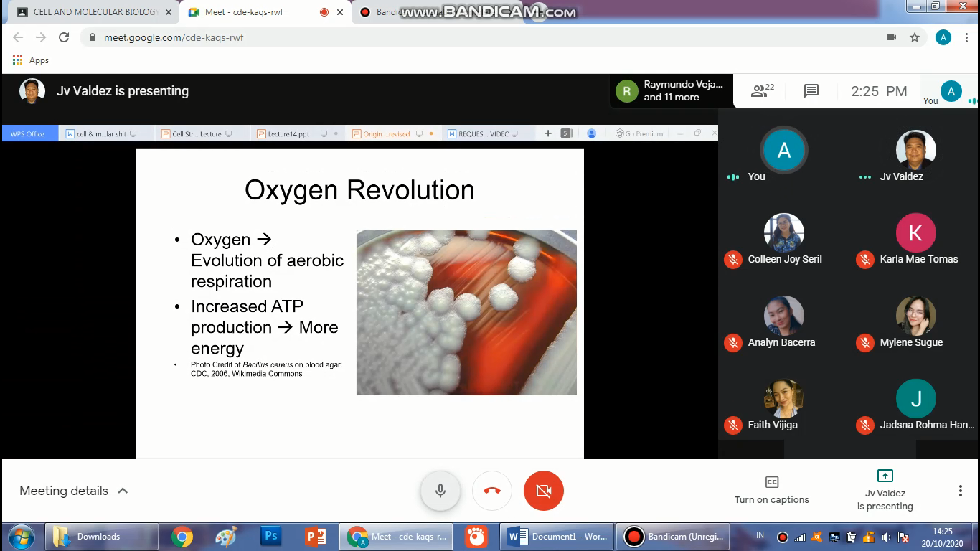Mute the microphone
The height and width of the screenshot is (551, 980).
tap(440, 491)
